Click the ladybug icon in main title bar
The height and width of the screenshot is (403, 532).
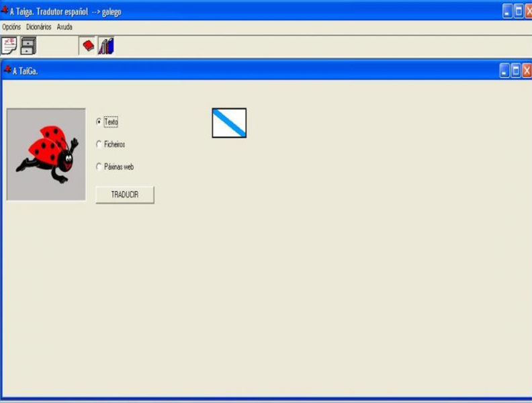point(5,10)
